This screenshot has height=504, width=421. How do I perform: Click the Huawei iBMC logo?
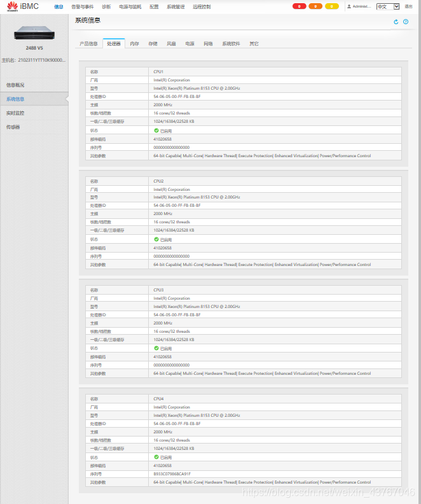(22, 6)
